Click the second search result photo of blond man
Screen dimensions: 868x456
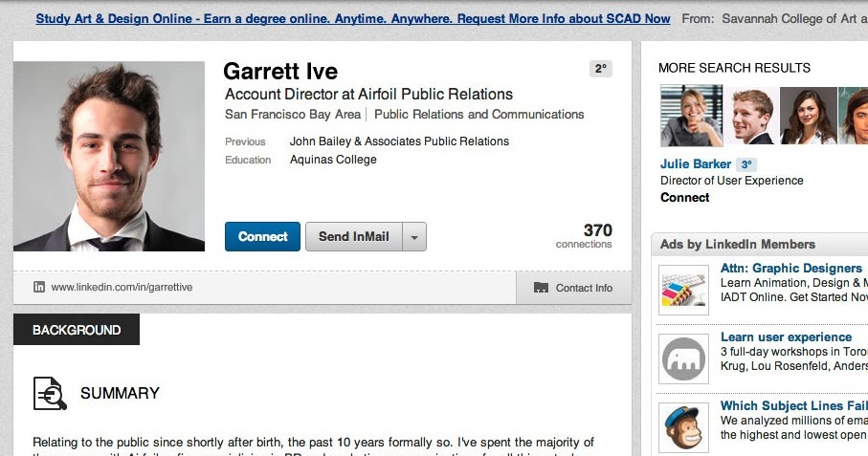click(x=751, y=116)
